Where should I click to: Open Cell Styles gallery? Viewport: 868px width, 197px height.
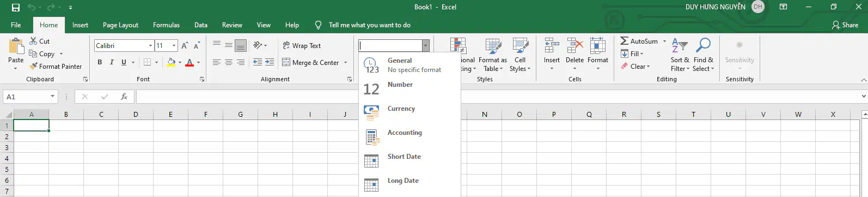tap(520, 55)
